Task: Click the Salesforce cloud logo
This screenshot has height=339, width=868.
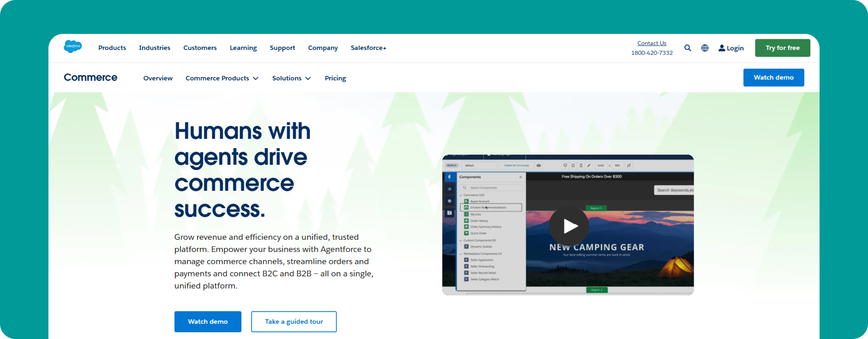Action: [x=73, y=46]
